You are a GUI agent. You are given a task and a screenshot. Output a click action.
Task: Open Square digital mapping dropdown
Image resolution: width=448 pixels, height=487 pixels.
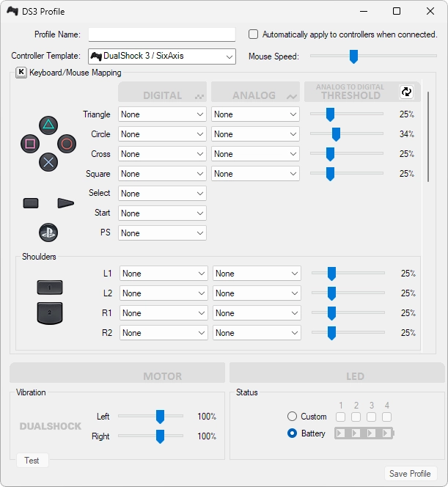pyautogui.click(x=162, y=174)
